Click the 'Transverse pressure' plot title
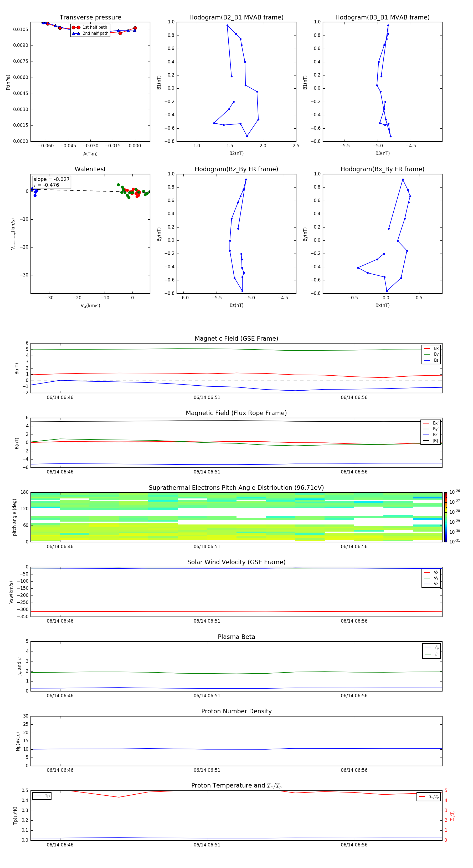This screenshot has width=473, height=868. (90, 18)
